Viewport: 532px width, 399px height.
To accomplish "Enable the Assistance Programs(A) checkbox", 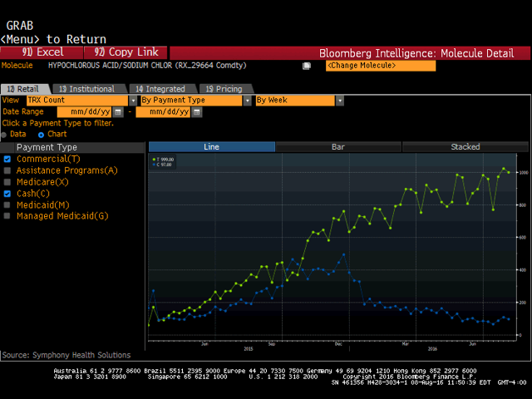I will tap(7, 170).
